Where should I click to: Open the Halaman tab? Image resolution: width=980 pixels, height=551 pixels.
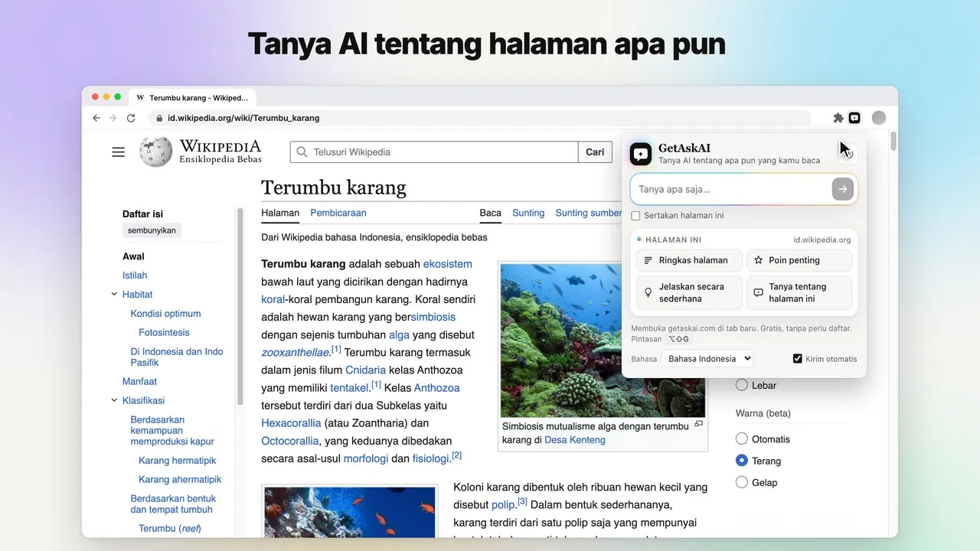coord(280,213)
